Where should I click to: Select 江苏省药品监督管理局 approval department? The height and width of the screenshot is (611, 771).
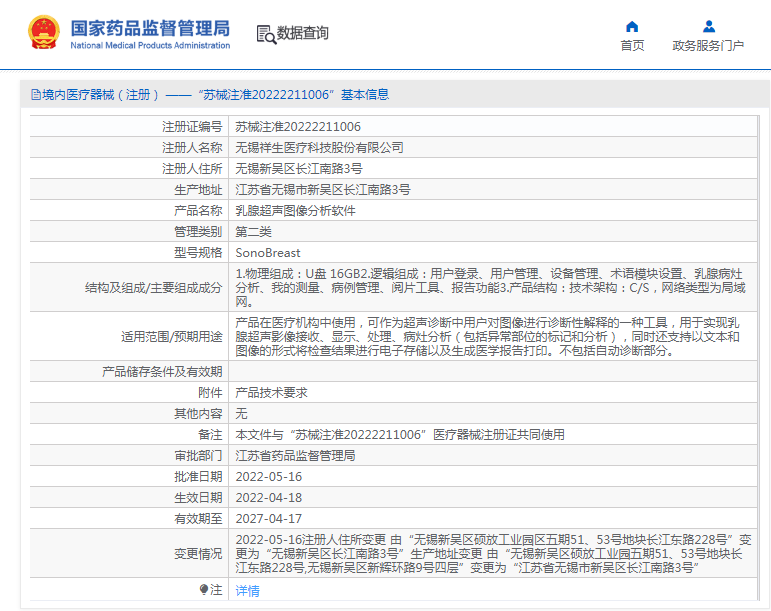pyautogui.click(x=295, y=456)
